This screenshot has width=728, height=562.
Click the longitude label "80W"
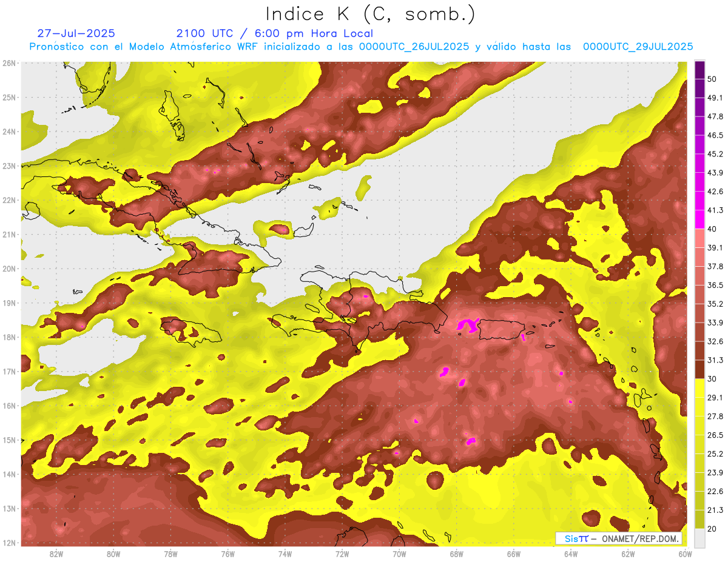[x=113, y=554]
